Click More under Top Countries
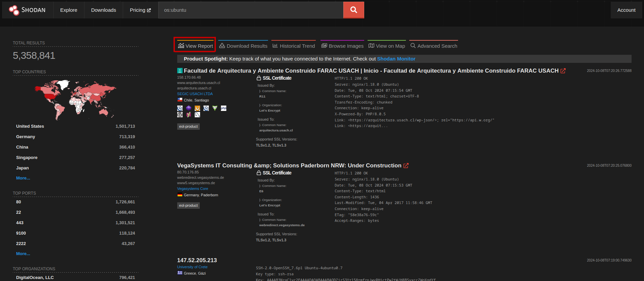644x281 pixels. [23, 178]
